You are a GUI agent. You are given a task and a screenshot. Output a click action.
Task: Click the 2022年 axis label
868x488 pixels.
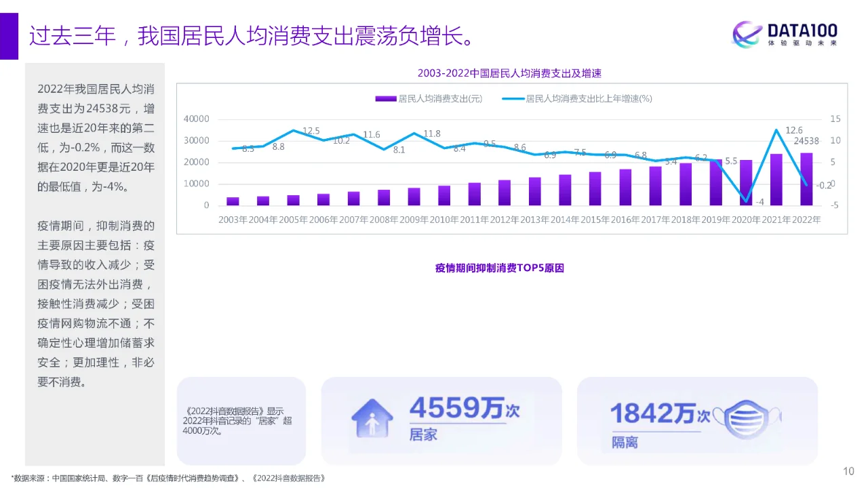[x=806, y=220]
